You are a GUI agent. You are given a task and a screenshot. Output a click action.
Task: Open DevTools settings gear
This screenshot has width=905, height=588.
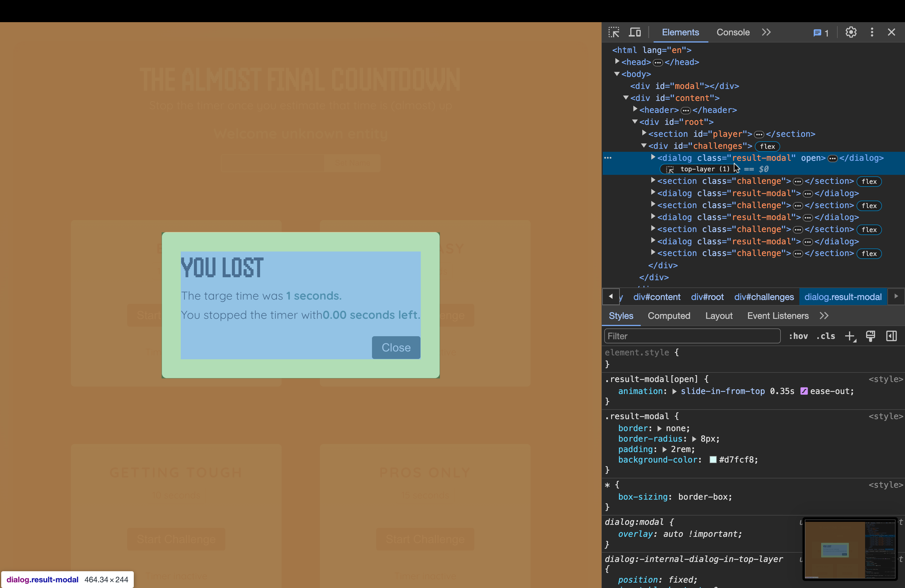851,32
